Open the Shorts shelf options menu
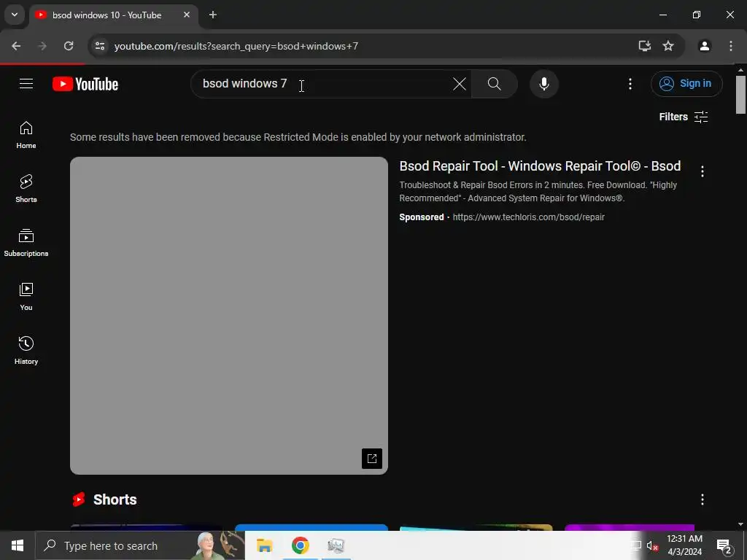This screenshot has height=560, width=747. (x=703, y=499)
